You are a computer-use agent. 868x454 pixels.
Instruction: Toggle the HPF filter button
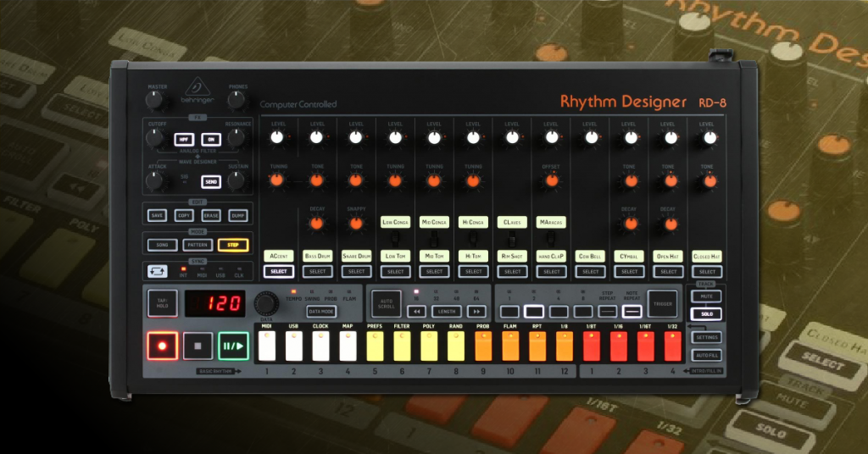coord(183,139)
